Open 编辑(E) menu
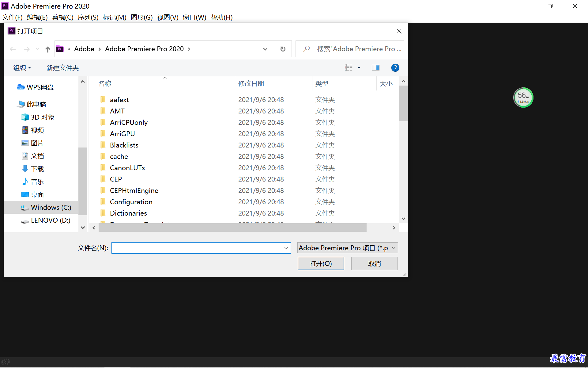Viewport: 588px width, 368px height. [x=37, y=17]
